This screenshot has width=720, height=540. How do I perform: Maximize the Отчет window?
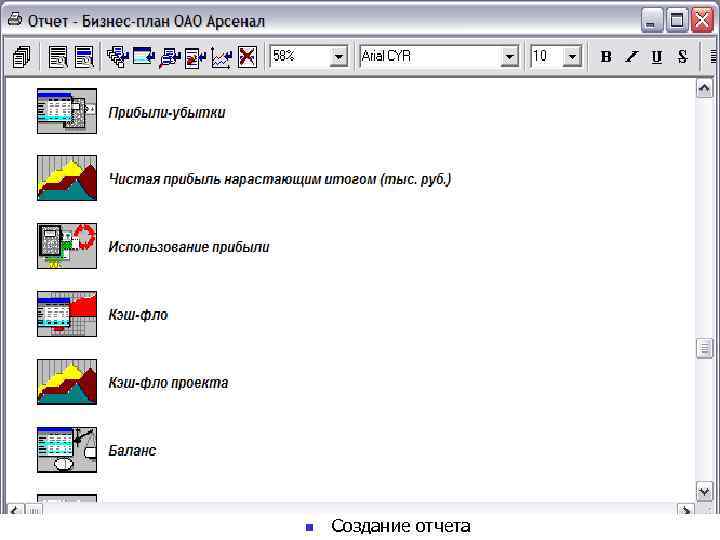click(x=677, y=21)
